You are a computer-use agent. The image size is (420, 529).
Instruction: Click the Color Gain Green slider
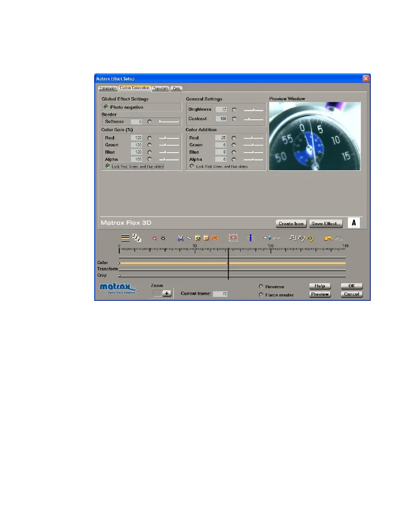pos(168,145)
